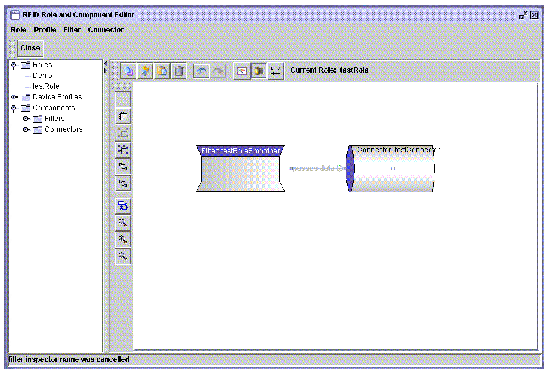Select the Components tree label
Screen dimensions: 549x374
tap(54, 108)
